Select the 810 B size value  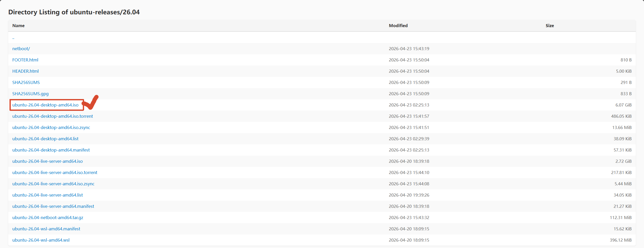(x=626, y=60)
